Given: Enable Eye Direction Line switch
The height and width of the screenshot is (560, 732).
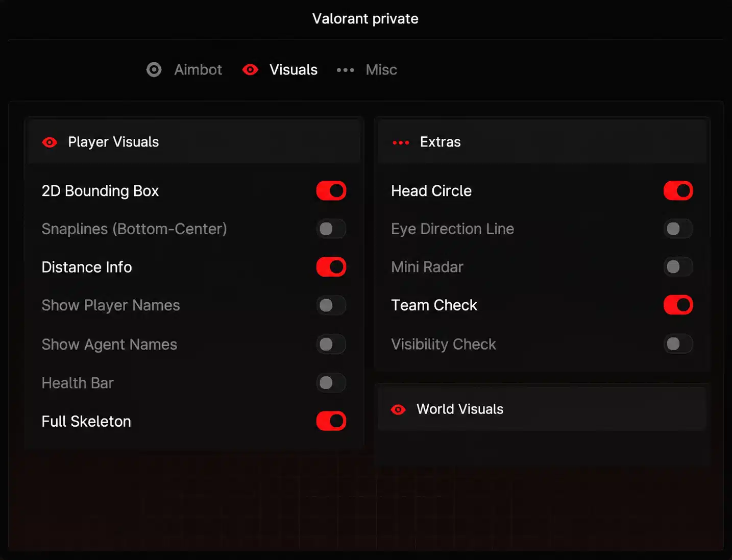Looking at the screenshot, I should tap(678, 229).
